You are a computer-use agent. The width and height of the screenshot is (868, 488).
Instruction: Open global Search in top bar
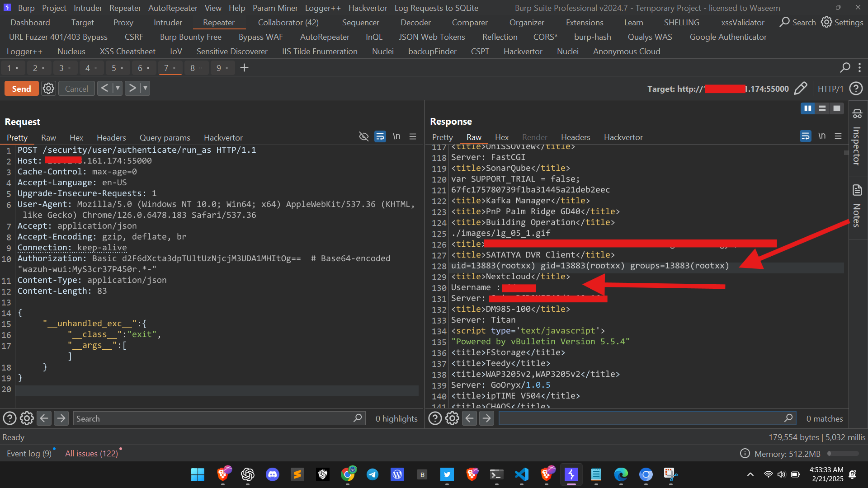point(798,22)
